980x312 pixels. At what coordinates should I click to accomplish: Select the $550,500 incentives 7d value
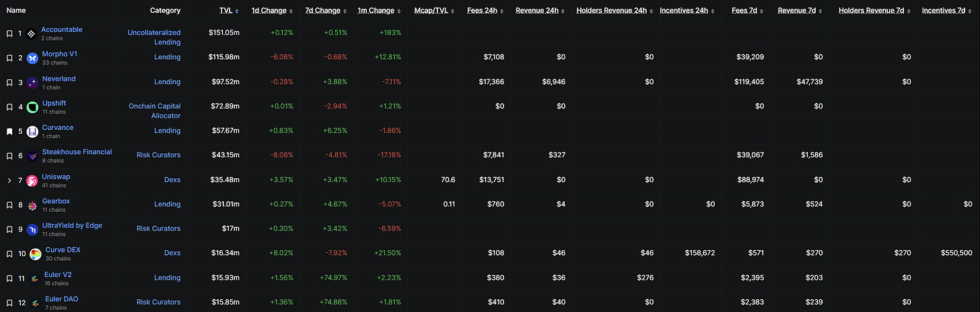[956, 253]
